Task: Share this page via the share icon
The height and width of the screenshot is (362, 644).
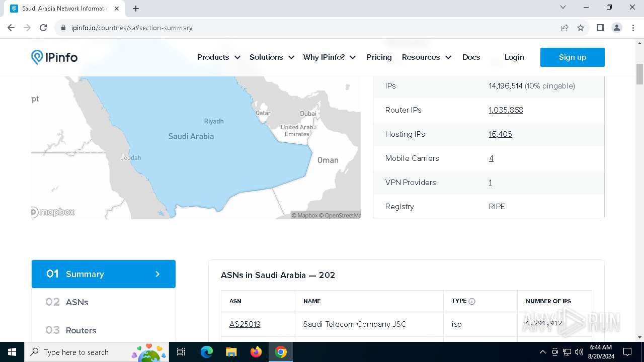Action: pos(565,28)
